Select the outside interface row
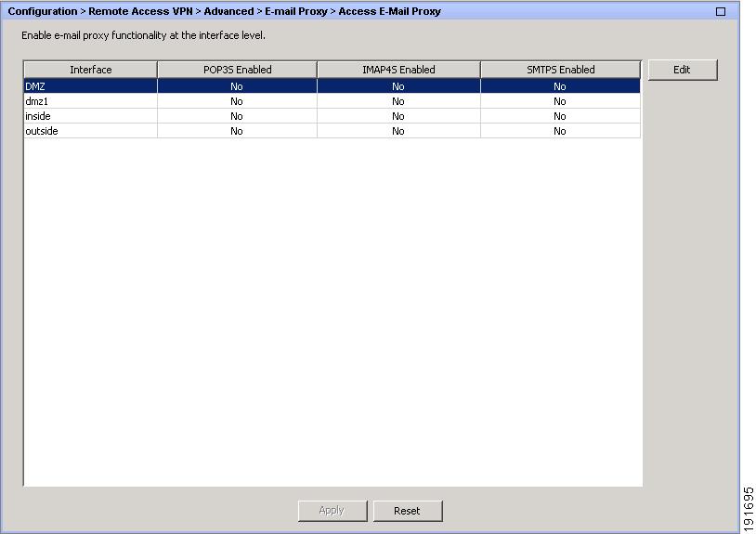Image resolution: width=756 pixels, height=534 pixels. click(332, 131)
